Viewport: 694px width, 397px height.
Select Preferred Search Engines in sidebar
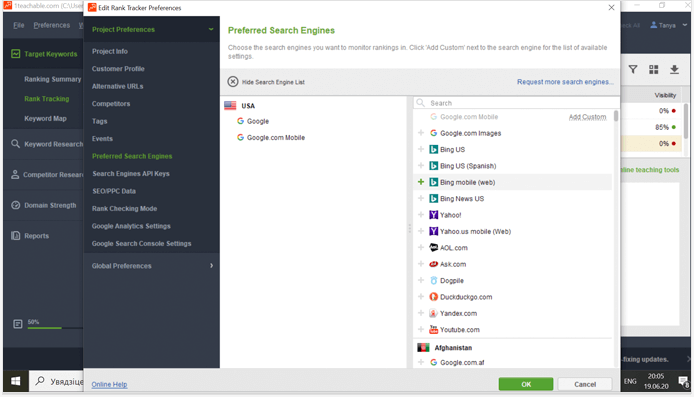pos(132,156)
